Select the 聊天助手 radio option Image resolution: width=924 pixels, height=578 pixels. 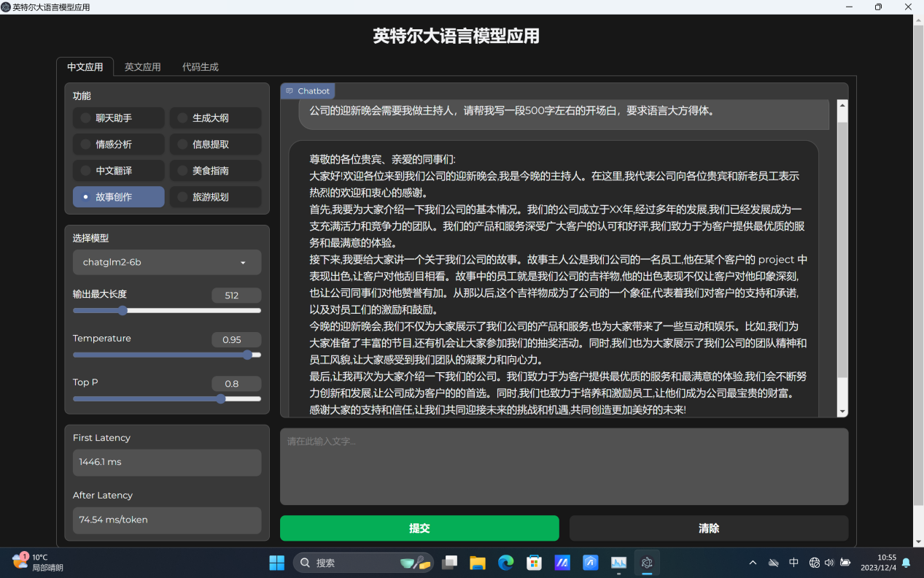(118, 118)
